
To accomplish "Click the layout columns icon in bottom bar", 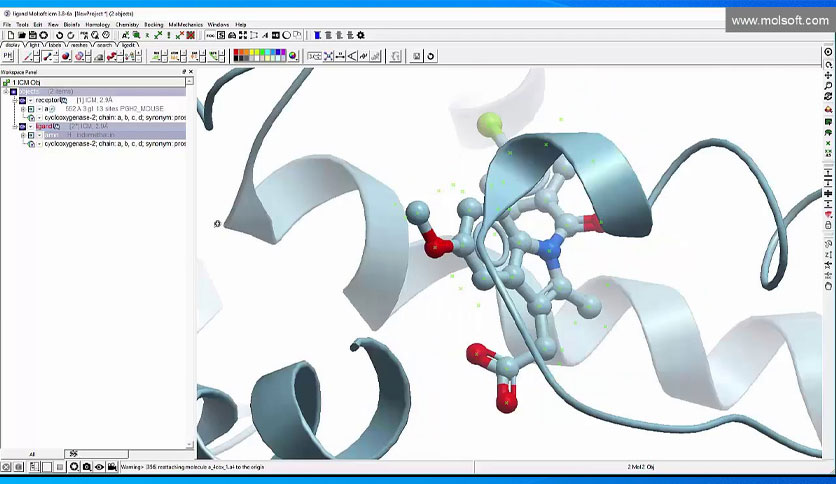I will 34,467.
